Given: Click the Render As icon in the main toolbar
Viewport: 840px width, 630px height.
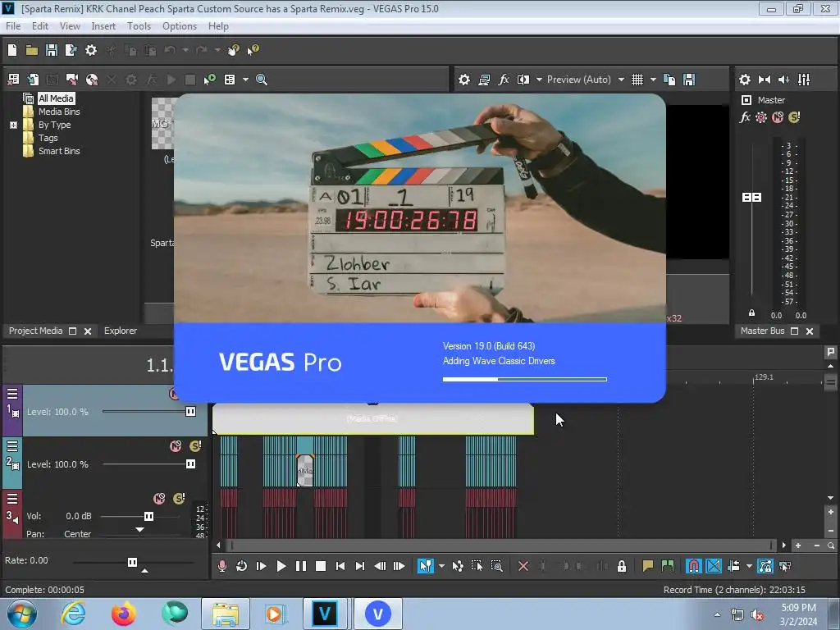Looking at the screenshot, I should pos(71,50).
